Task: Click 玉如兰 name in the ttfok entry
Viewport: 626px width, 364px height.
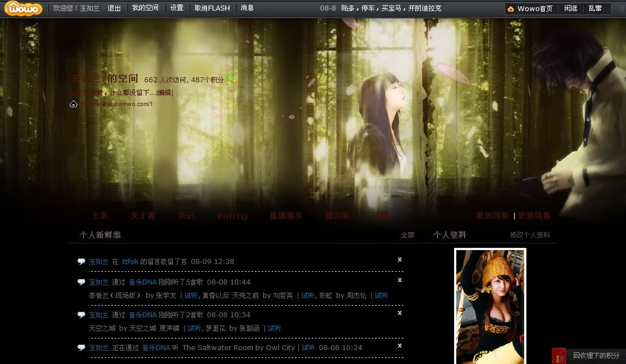Action: [x=98, y=262]
